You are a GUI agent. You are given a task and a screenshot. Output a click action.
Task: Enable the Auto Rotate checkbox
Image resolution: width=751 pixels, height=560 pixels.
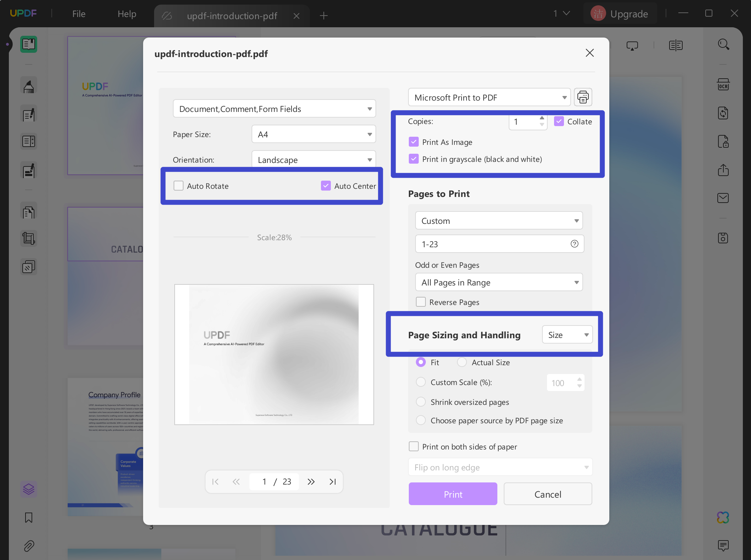click(x=178, y=186)
